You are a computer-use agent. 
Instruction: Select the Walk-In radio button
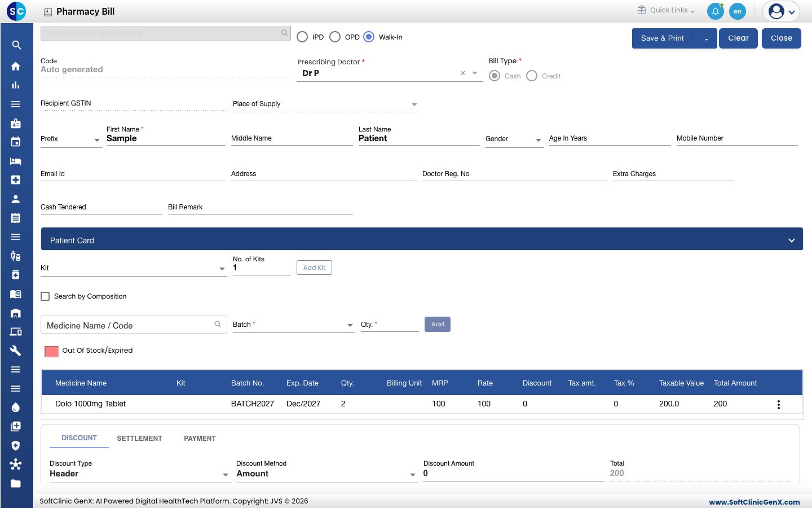coord(369,37)
